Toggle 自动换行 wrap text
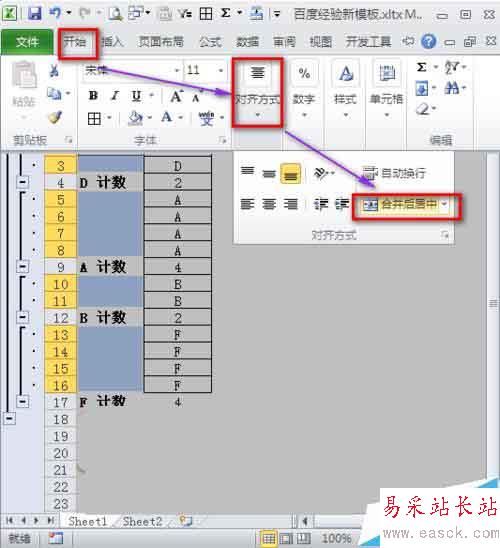 pyautogui.click(x=393, y=173)
